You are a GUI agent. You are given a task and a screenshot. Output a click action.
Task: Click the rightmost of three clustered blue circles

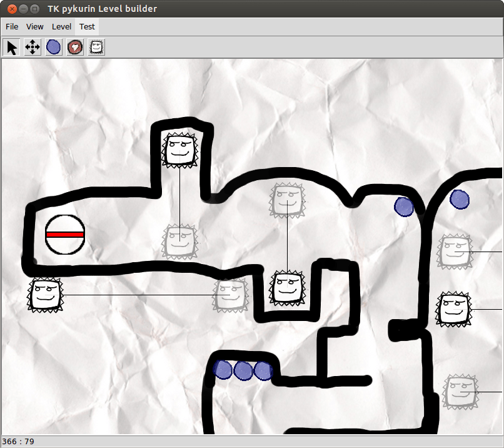[x=263, y=370]
